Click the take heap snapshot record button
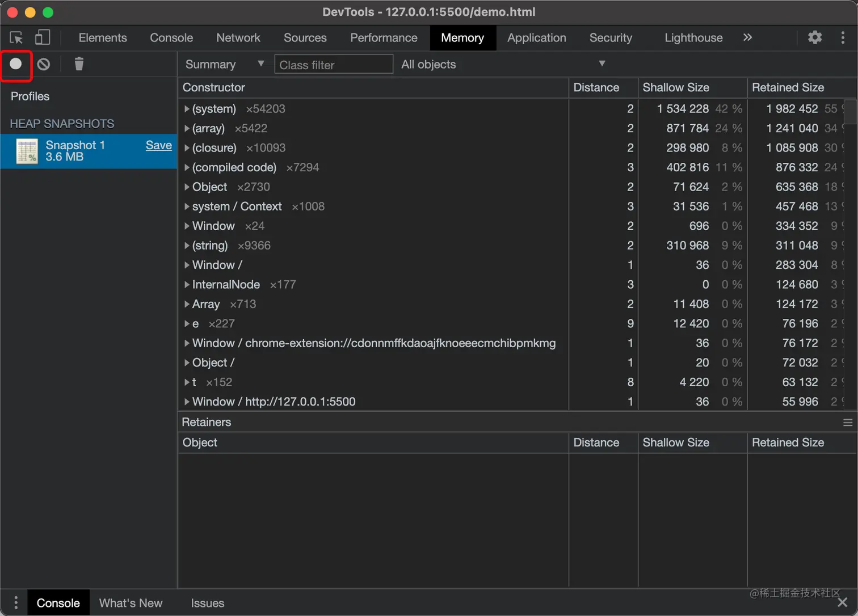 (16, 64)
